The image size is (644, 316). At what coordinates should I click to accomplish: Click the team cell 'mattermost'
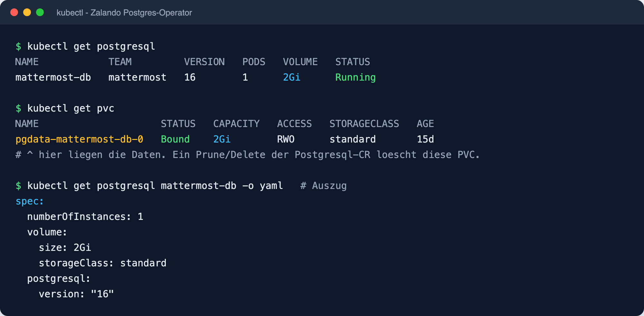(x=137, y=77)
